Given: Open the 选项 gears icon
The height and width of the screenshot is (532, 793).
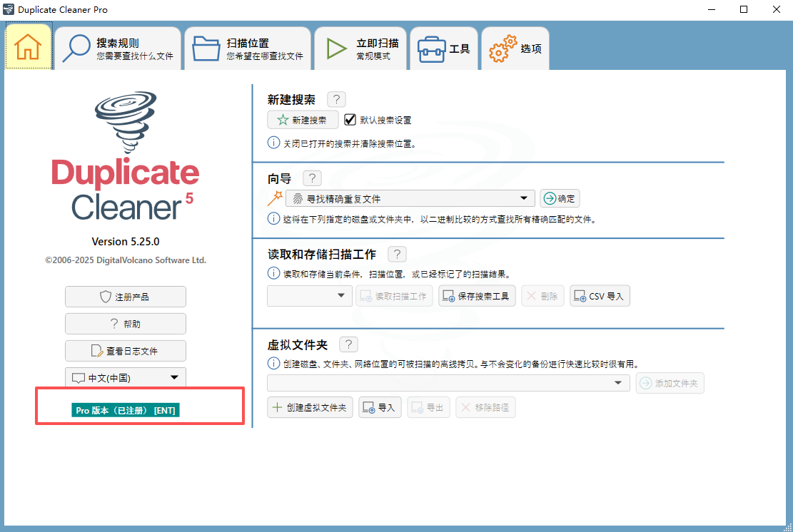Looking at the screenshot, I should pos(504,46).
